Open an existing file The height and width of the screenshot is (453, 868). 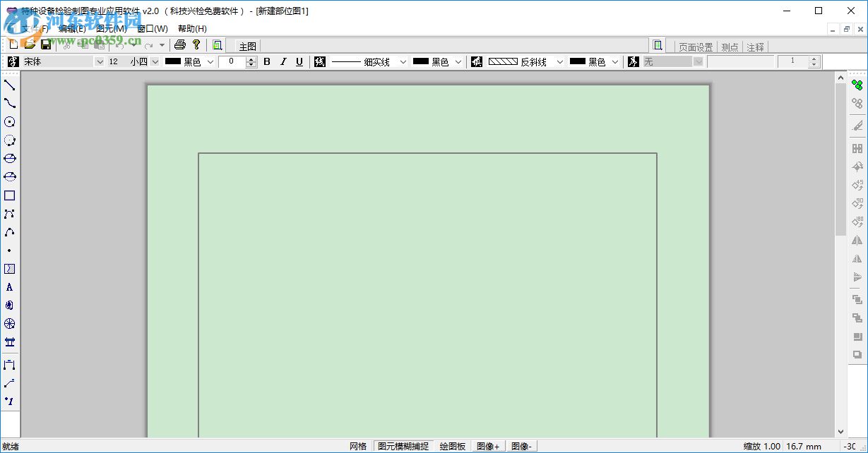pos(30,44)
